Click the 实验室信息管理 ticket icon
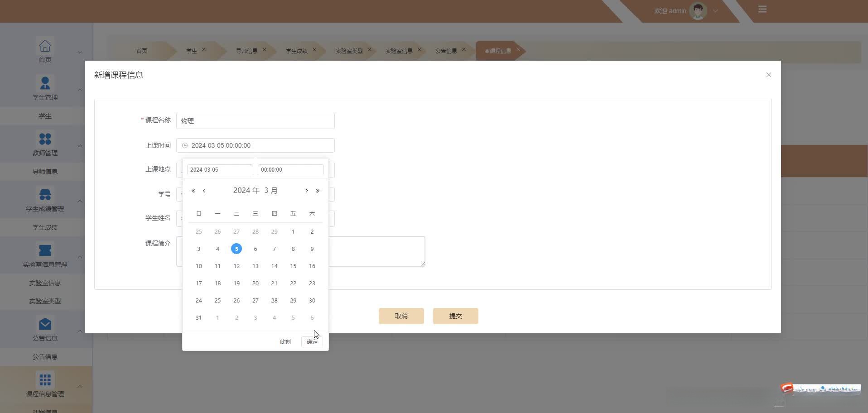The image size is (868, 413). pyautogui.click(x=45, y=250)
